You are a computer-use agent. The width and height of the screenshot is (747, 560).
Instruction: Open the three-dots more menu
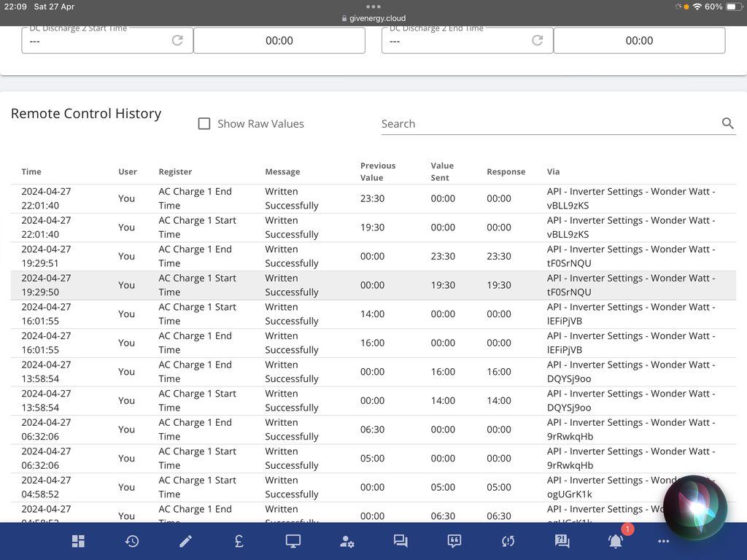pos(663,541)
